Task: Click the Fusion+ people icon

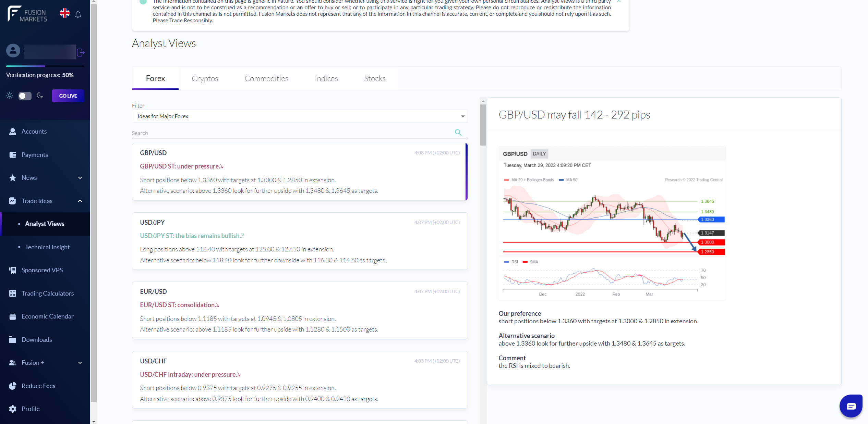Action: [x=13, y=363]
